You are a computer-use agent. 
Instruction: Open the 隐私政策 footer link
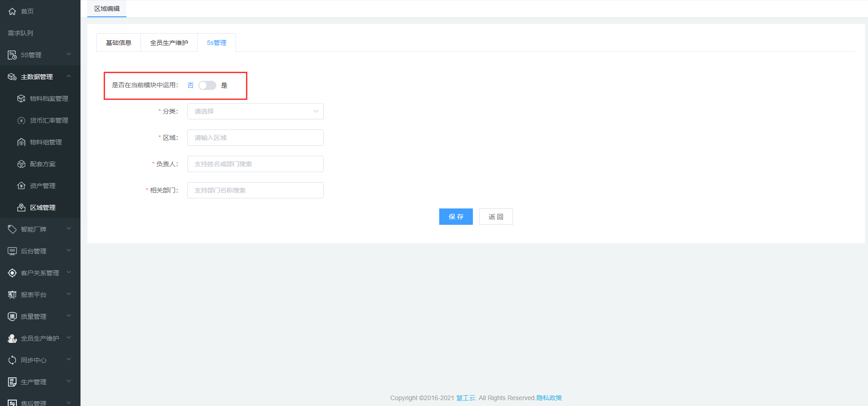(x=549, y=398)
